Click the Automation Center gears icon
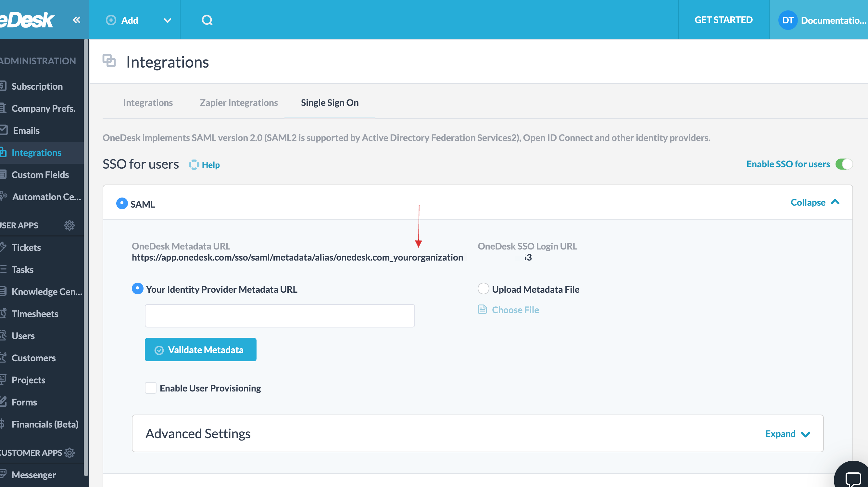This screenshot has width=868, height=487. pyautogui.click(x=3, y=196)
